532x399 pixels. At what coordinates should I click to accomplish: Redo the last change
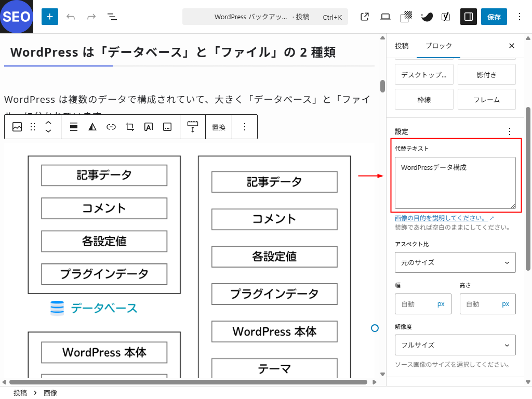(x=91, y=17)
